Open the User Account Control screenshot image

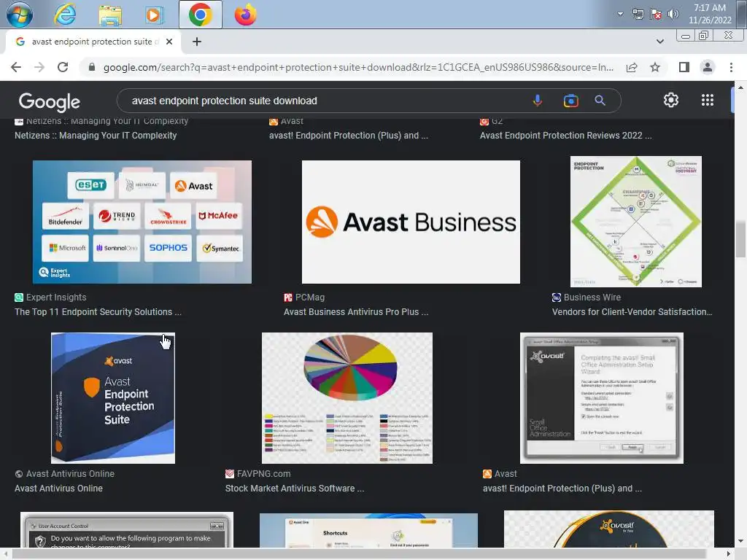pos(127,529)
